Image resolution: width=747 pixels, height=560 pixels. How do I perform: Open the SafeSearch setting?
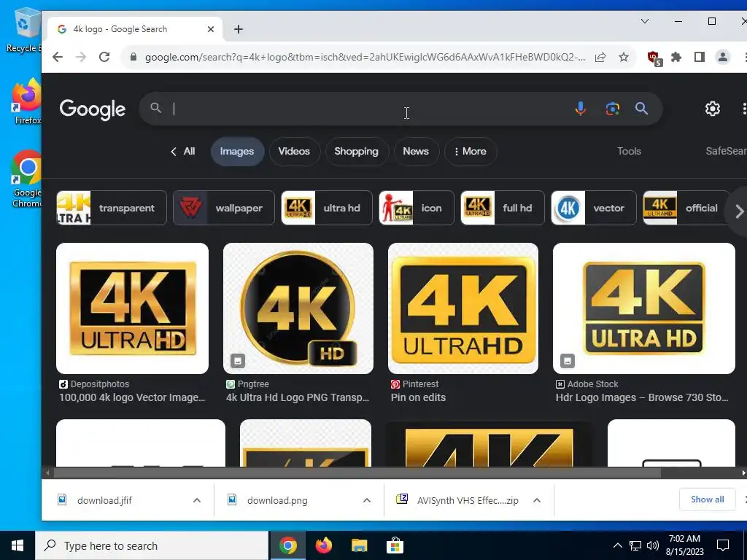point(726,152)
